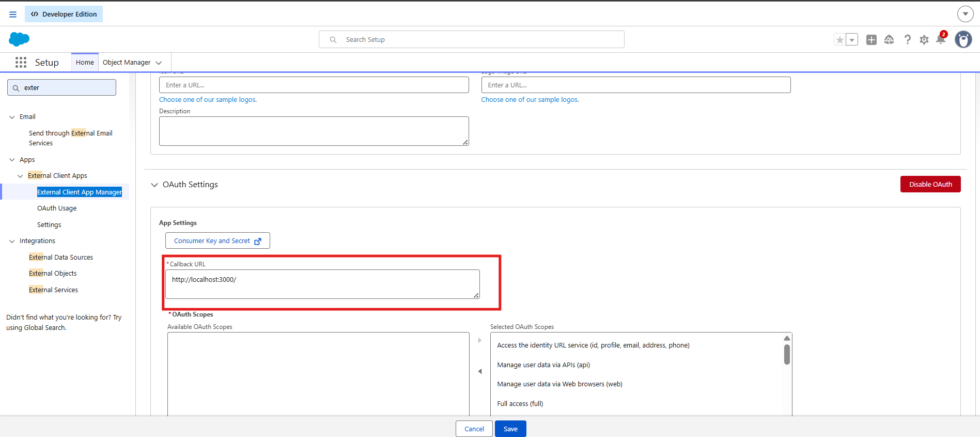Viewport: 980px width, 437px height.
Task: Open External Data Sources
Action: pyautogui.click(x=61, y=257)
